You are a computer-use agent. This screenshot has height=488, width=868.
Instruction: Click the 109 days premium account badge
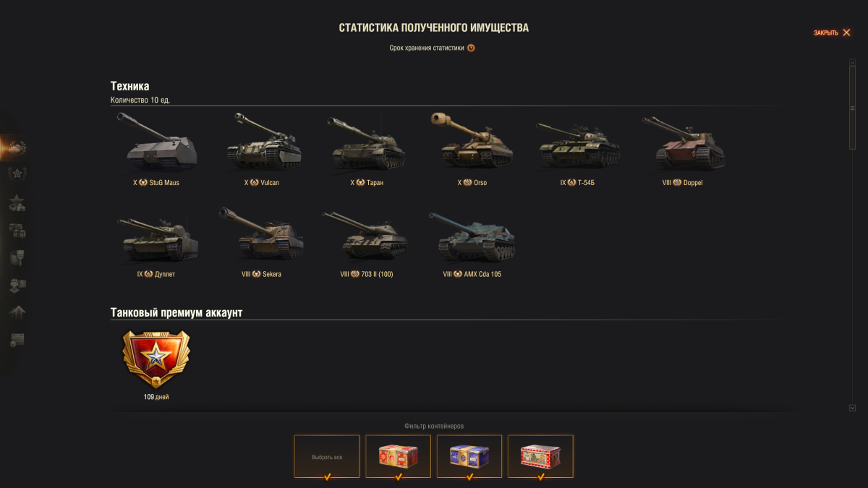[x=156, y=365]
